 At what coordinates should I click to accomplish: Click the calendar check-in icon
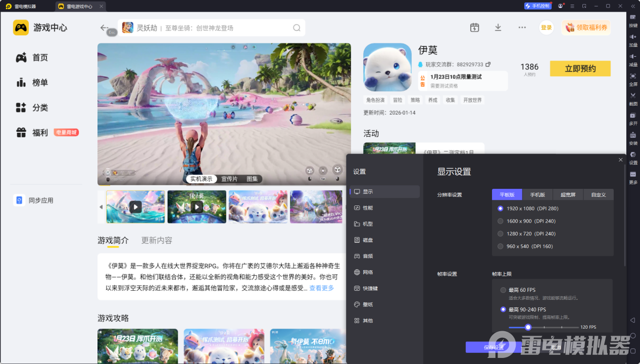click(474, 27)
